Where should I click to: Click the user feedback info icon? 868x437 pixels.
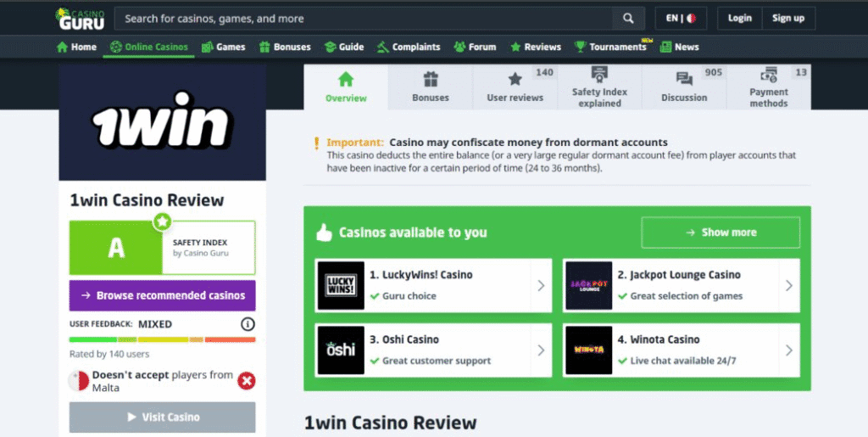point(248,324)
